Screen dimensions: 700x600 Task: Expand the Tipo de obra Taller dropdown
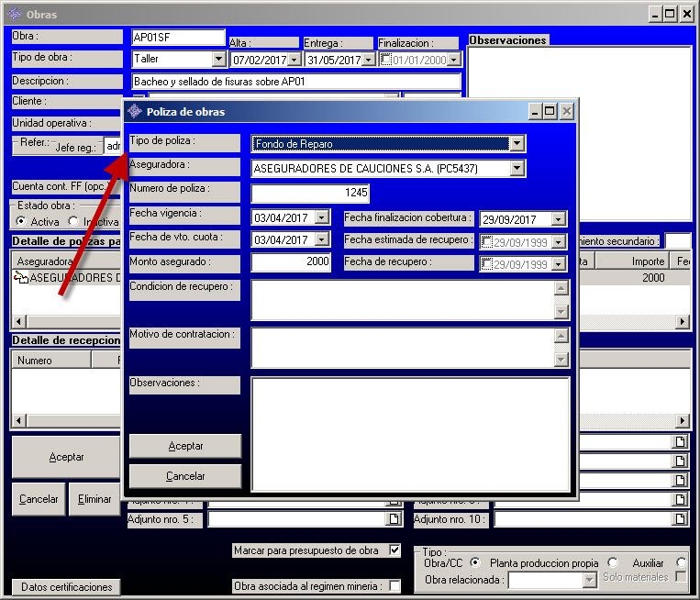click(x=218, y=59)
